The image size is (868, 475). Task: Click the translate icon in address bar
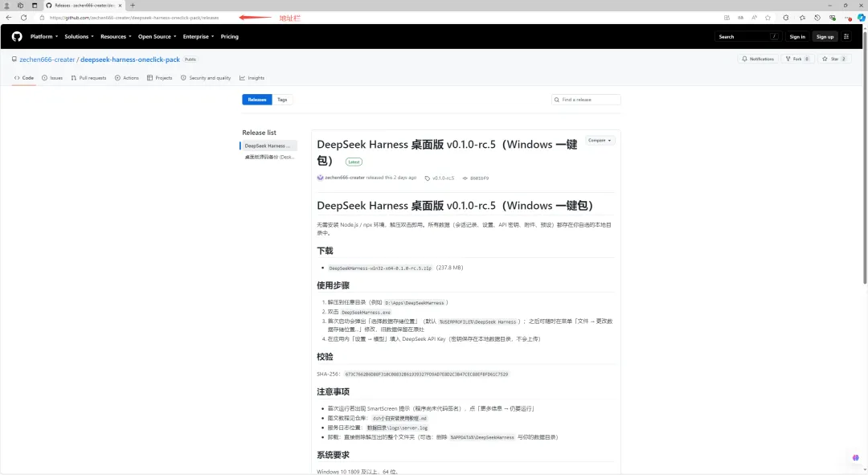[x=741, y=18]
